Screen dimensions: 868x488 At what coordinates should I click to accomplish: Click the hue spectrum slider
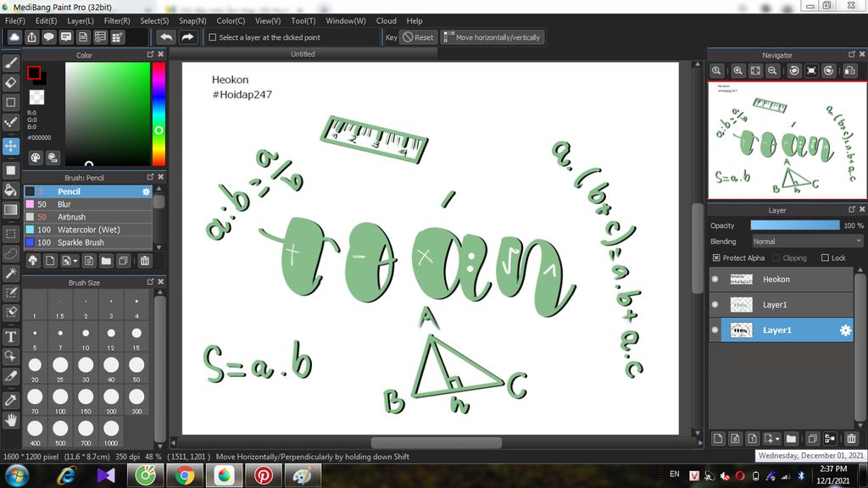[159, 114]
